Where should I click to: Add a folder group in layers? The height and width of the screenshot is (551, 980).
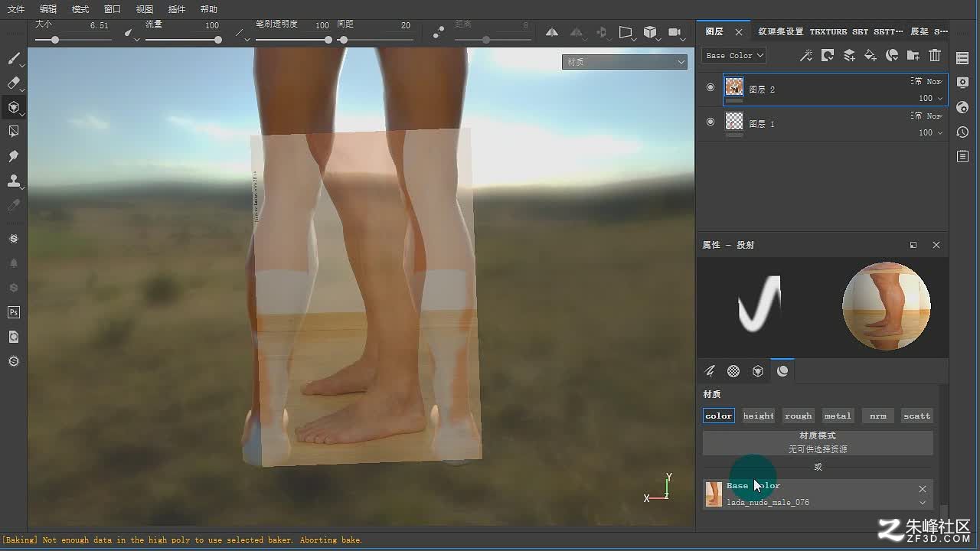click(913, 55)
